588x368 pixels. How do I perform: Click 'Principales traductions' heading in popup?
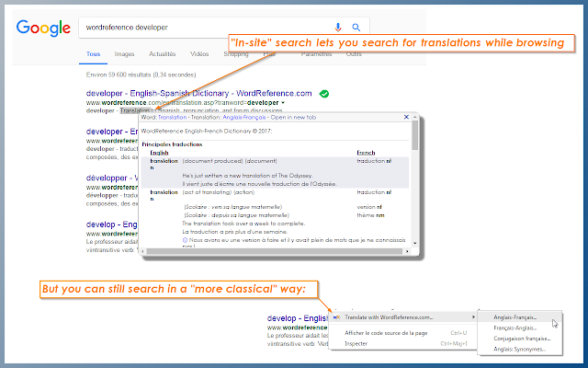pos(172,144)
